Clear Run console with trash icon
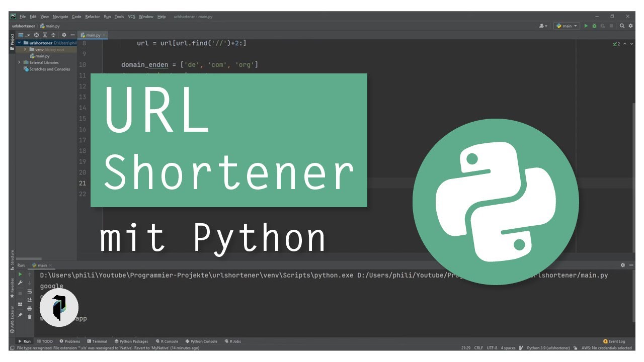The image size is (644, 362). click(30, 317)
